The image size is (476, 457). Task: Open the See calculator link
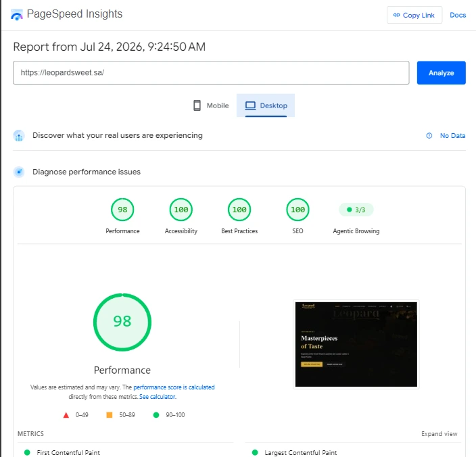point(158,397)
